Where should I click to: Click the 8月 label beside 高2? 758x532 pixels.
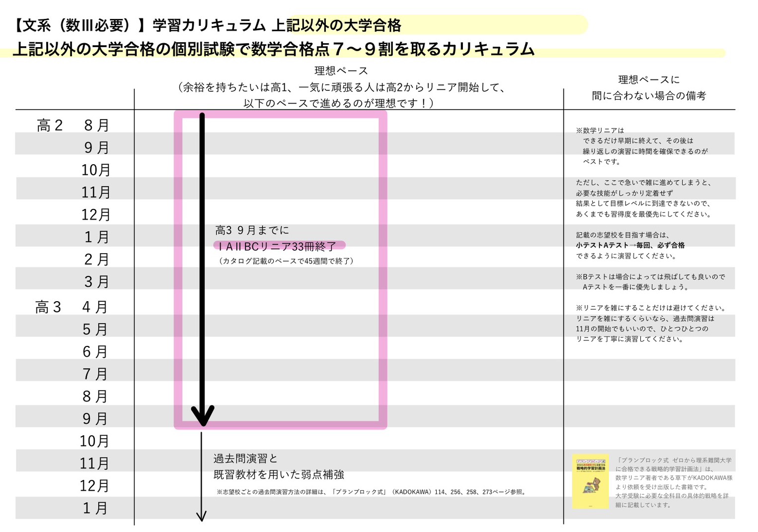click(x=96, y=126)
